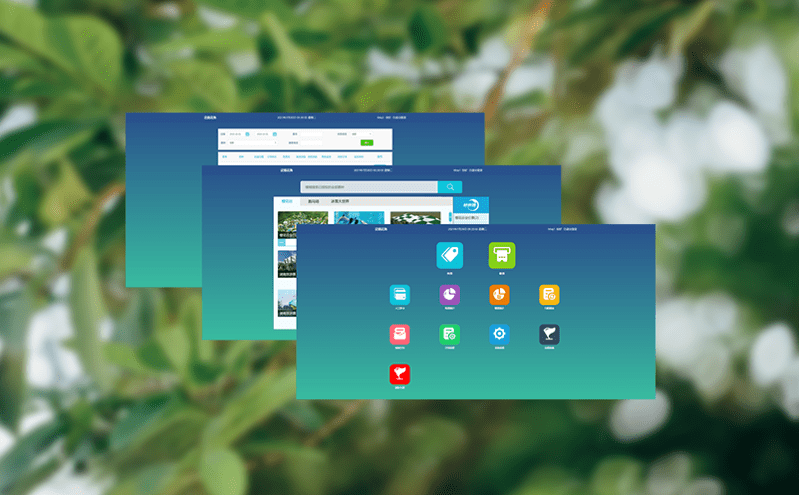
Task: Open the pink inbox tray icon
Action: (x=400, y=335)
